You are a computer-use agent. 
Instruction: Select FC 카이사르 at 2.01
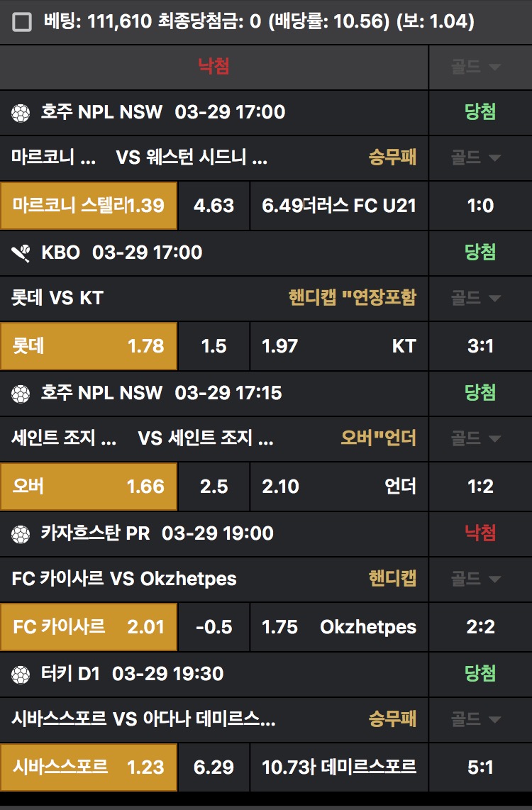click(x=89, y=627)
